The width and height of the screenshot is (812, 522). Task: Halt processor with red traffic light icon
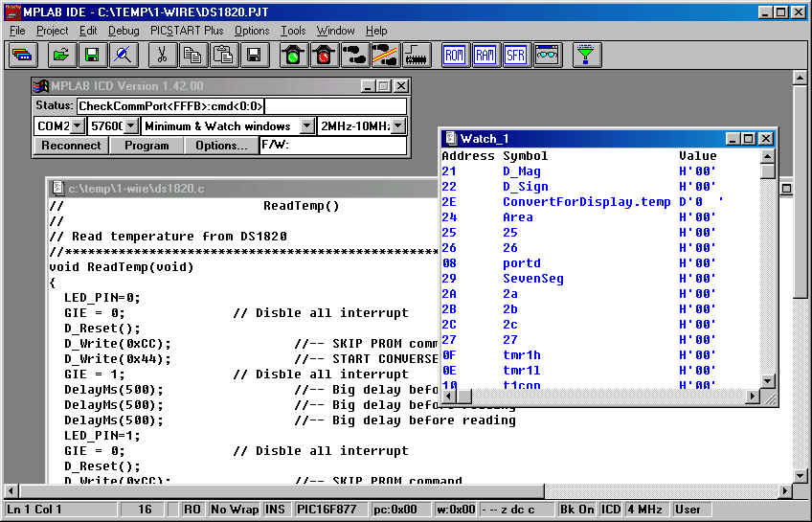(325, 55)
